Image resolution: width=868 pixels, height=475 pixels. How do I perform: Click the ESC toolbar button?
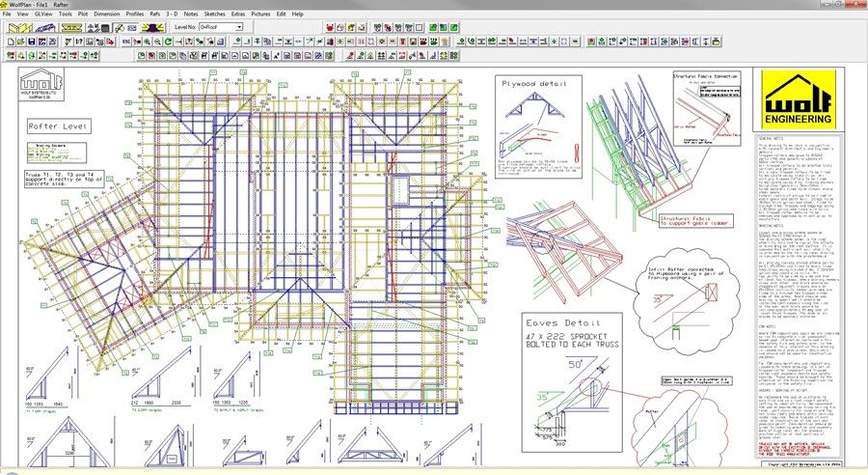point(126,42)
